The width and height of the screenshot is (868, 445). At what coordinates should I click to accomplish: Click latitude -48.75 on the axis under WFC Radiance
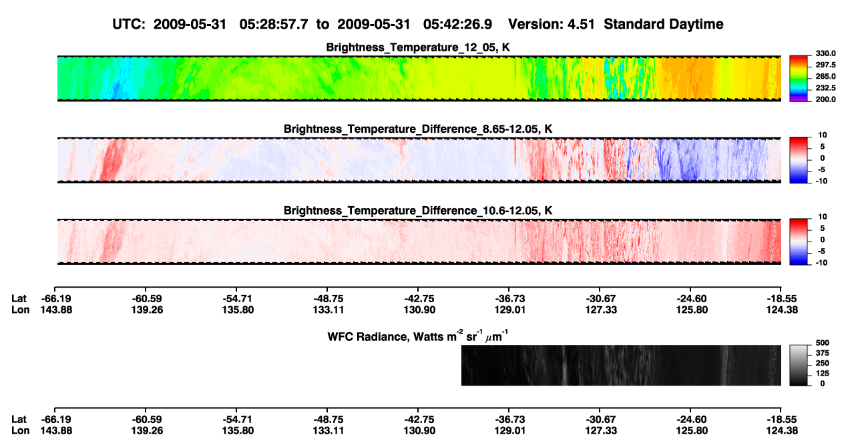coord(328,419)
